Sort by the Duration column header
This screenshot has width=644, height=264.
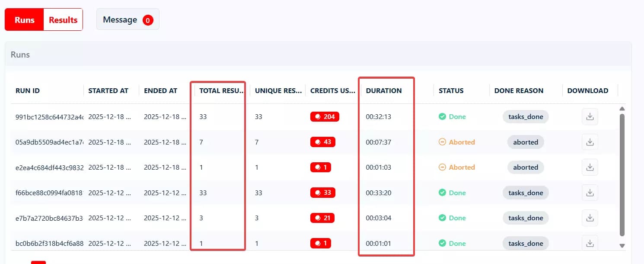pyautogui.click(x=383, y=91)
